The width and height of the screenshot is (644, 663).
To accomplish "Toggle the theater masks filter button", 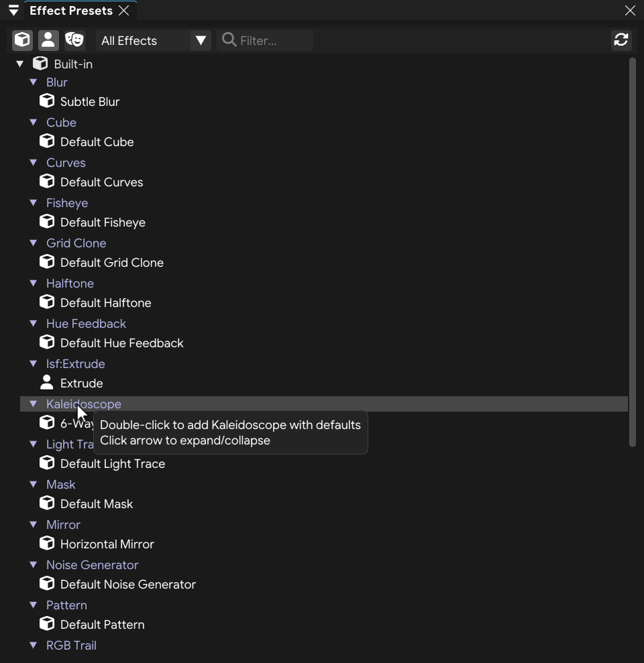I will [x=74, y=40].
